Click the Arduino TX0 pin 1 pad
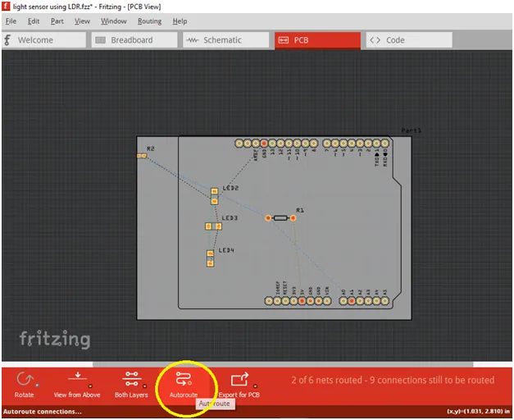 [376, 144]
